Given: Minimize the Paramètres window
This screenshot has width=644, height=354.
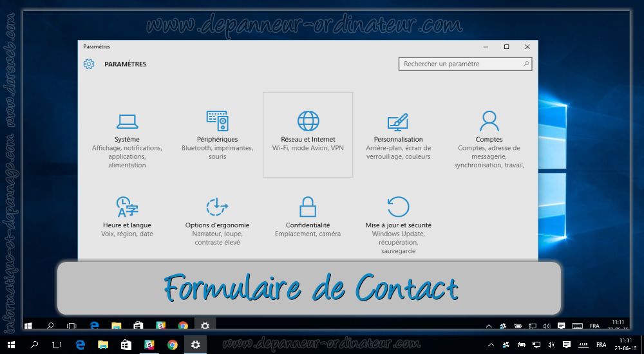Looking at the screenshot, I should pos(486,47).
